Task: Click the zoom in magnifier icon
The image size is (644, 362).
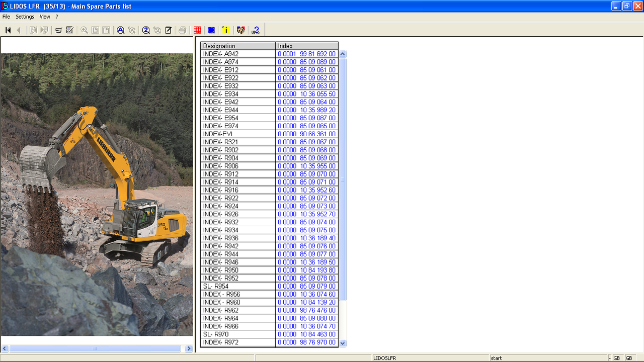Action: 84,30
